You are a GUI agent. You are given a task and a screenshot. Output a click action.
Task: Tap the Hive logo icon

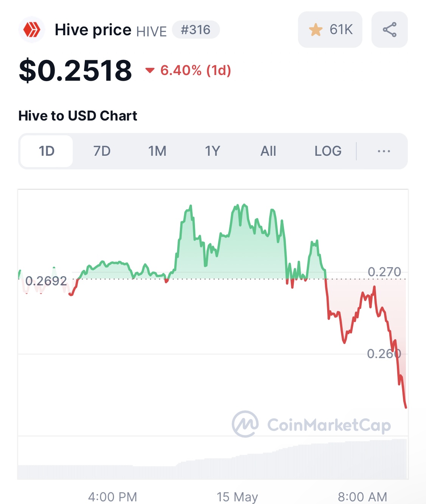point(32,30)
